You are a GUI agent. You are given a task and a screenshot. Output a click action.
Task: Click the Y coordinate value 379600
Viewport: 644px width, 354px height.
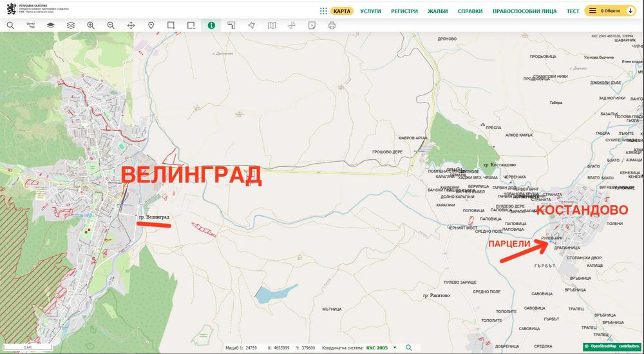[x=308, y=348]
